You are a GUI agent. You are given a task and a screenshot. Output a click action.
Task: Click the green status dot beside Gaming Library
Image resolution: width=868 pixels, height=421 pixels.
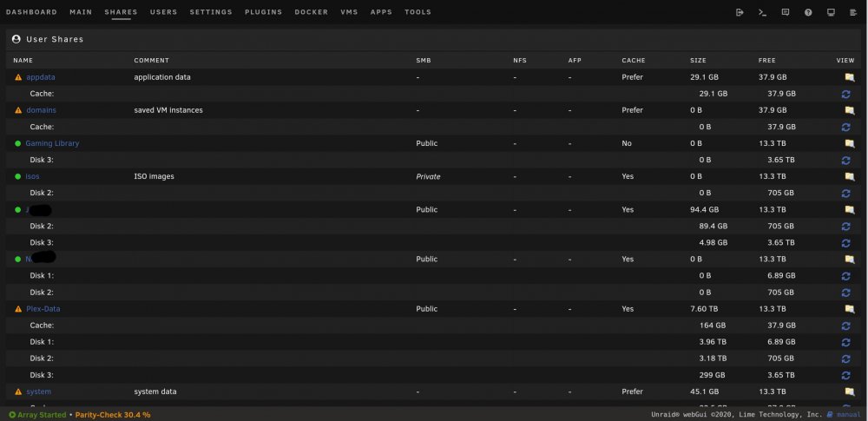click(17, 143)
